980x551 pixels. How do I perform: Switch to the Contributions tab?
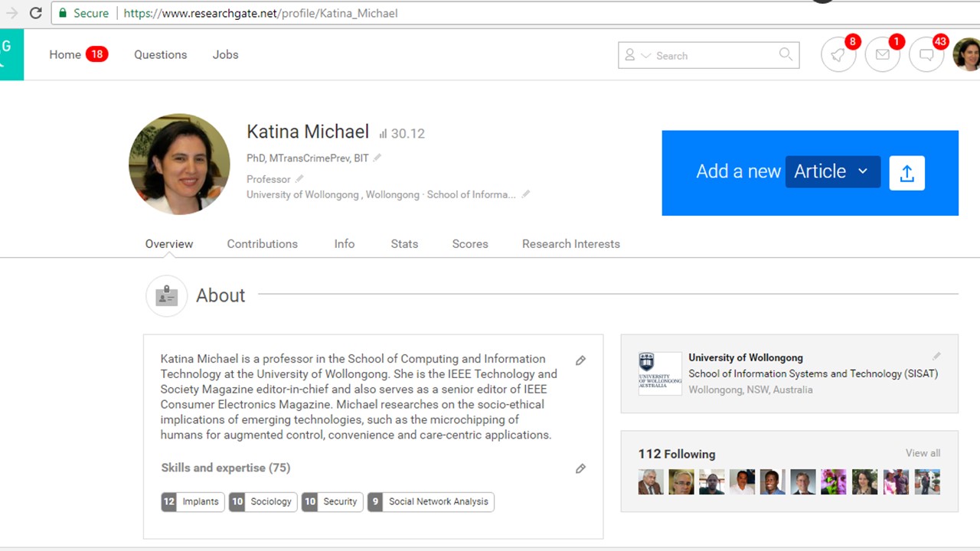(x=262, y=243)
